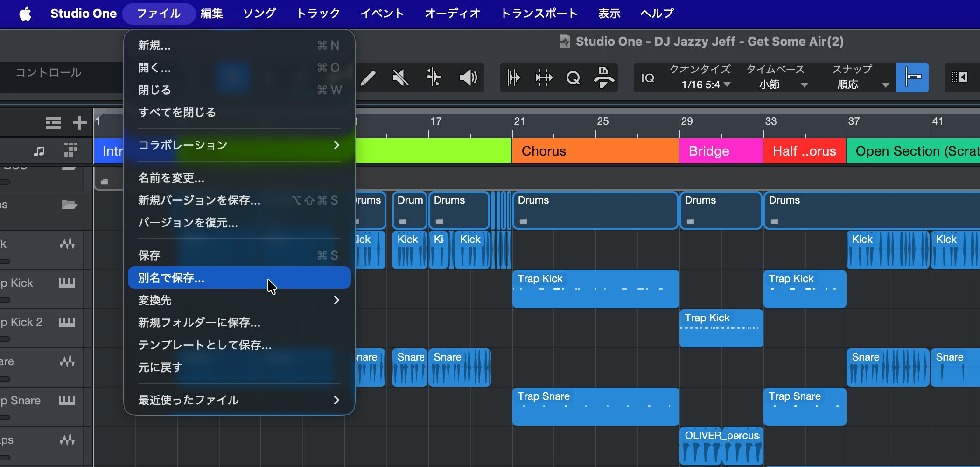The image size is (980, 467).
Task: Click the add track plus icon
Action: pos(80,123)
